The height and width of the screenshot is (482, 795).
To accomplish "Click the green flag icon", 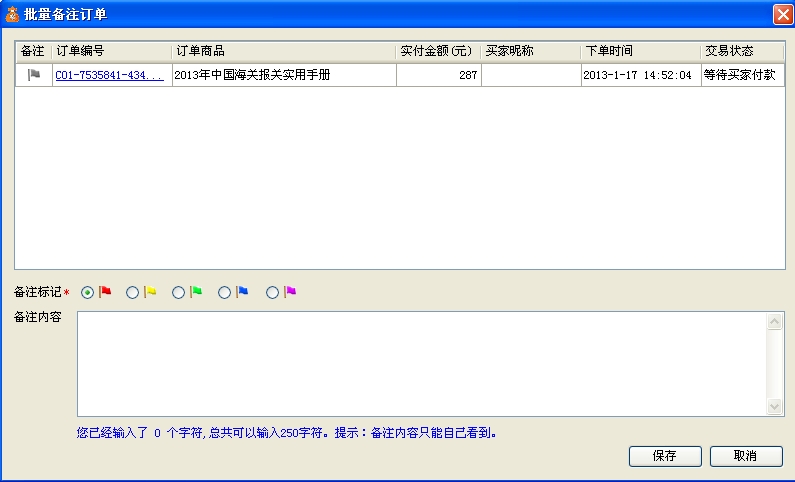I will (196, 291).
